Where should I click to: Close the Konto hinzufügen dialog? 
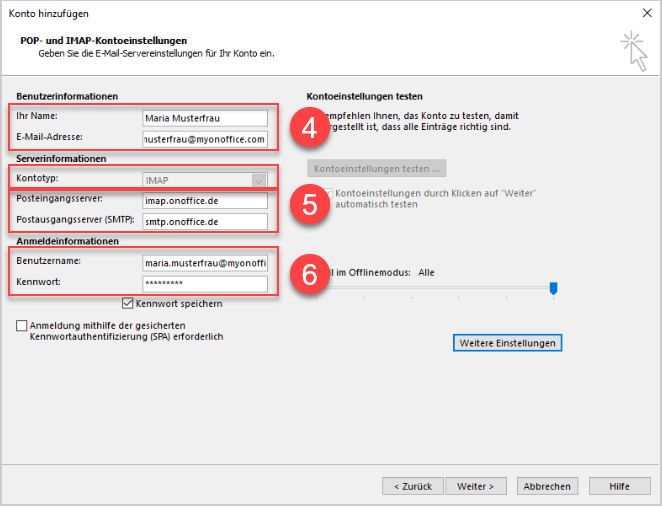pos(639,12)
